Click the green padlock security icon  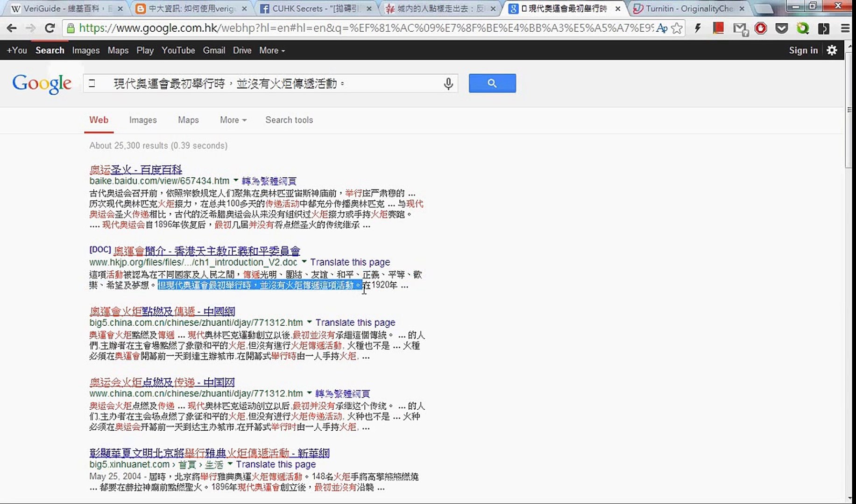(71, 28)
